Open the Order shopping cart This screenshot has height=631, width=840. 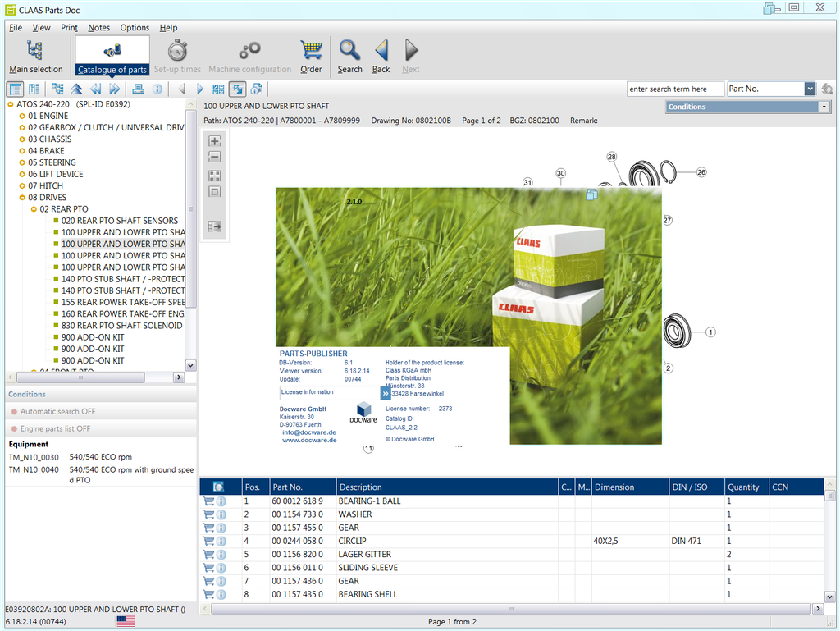click(x=311, y=57)
